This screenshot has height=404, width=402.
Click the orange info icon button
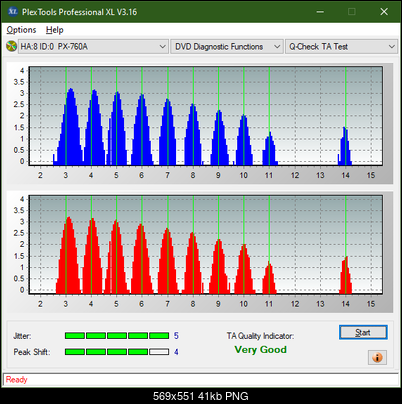point(377,358)
